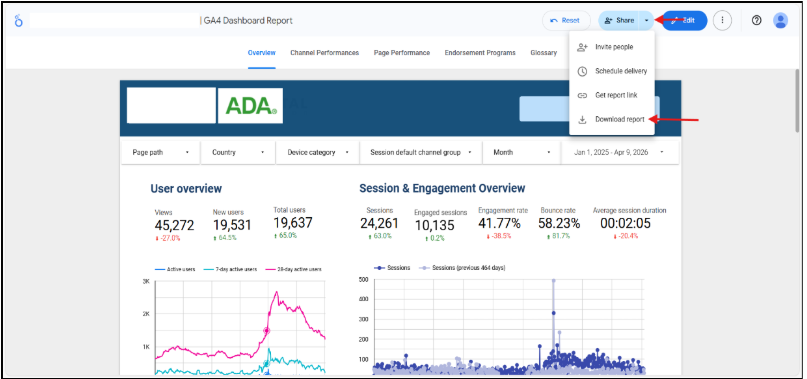
Task: Click Average session duration value 00:02:05
Action: click(x=625, y=223)
